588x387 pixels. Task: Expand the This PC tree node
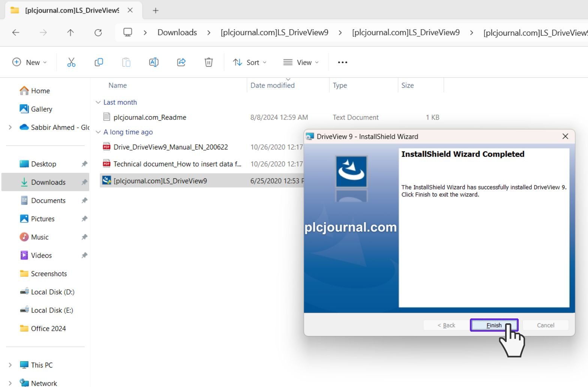[10, 365]
